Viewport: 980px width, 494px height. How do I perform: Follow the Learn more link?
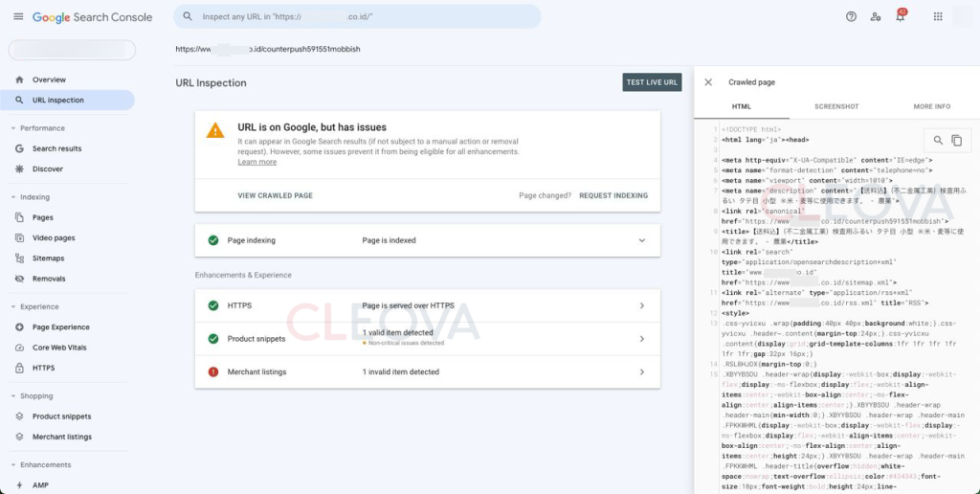tap(256, 162)
